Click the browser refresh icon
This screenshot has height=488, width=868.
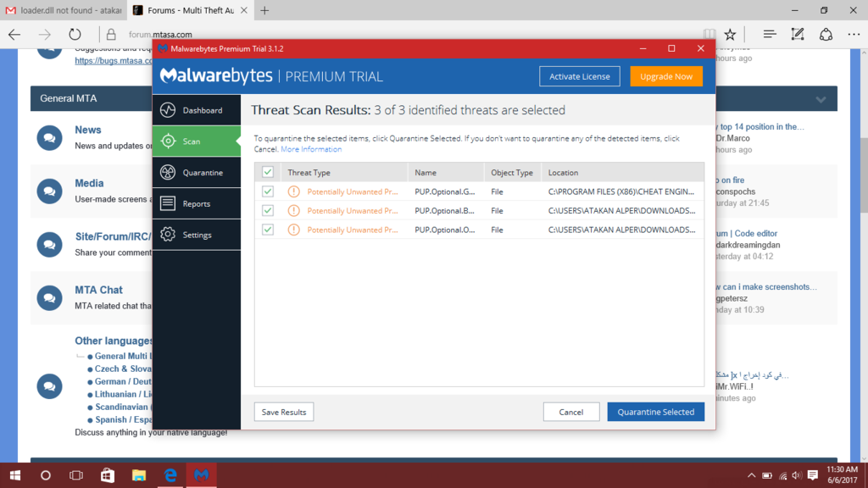[x=75, y=35]
